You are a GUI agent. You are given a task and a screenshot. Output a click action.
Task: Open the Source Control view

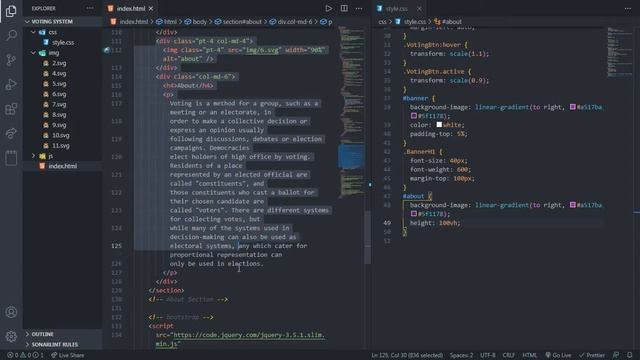point(11,60)
